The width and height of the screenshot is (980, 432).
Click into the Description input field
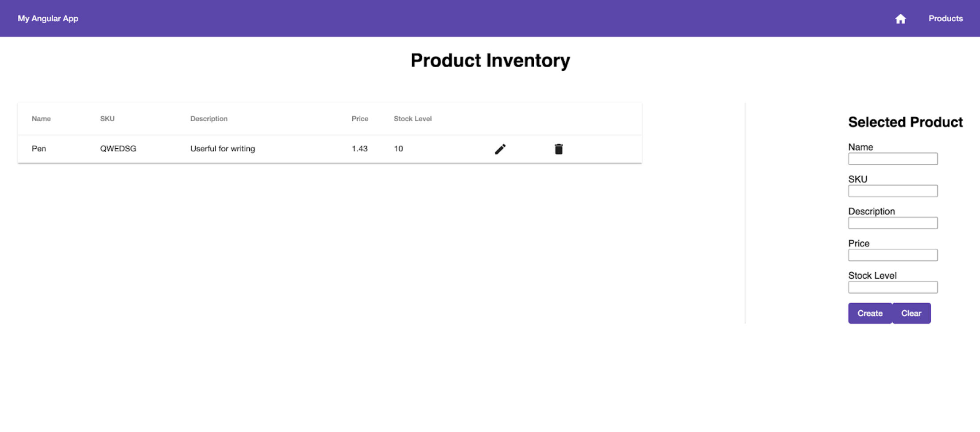click(892, 223)
